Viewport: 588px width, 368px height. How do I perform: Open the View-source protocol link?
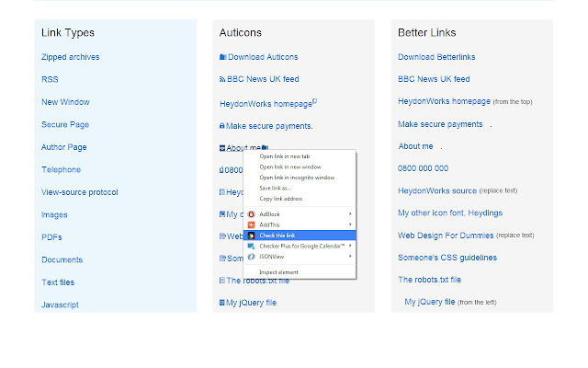(x=80, y=192)
